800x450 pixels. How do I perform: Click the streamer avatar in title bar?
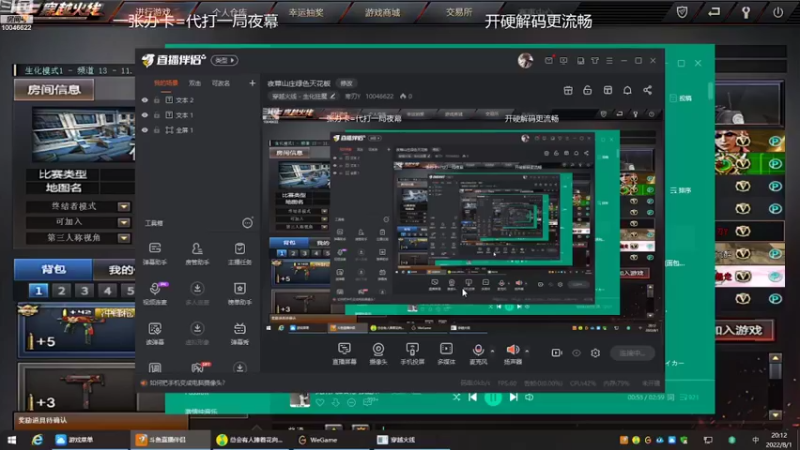coord(525,60)
